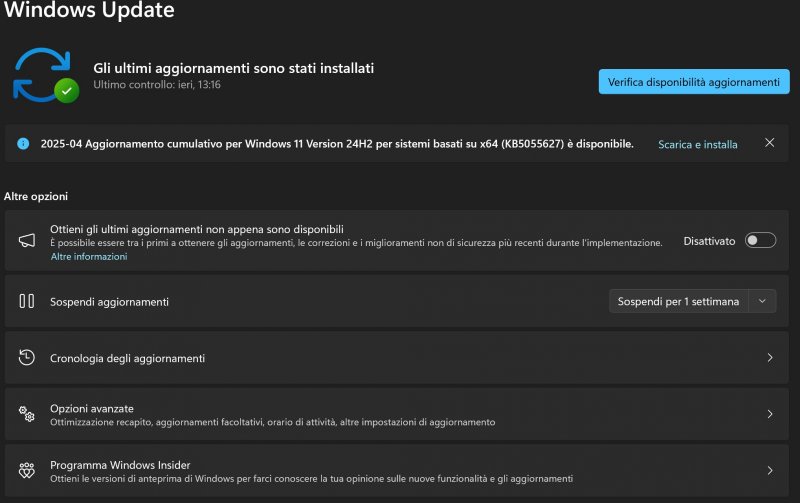Click the Ottieni le versioni di anteprima description
The width and height of the screenshot is (800, 503).
click(311, 479)
